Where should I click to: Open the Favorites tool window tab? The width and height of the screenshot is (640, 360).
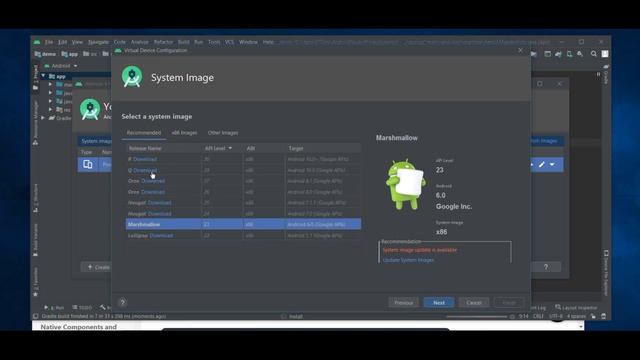tap(36, 282)
